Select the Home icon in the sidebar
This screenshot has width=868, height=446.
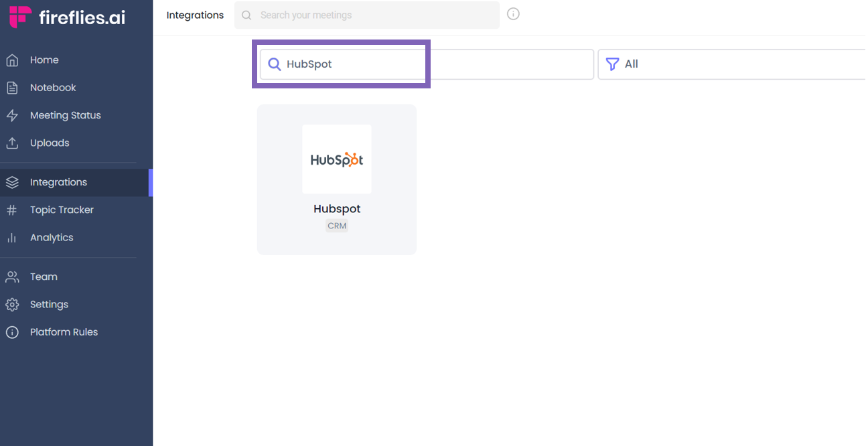point(13,60)
